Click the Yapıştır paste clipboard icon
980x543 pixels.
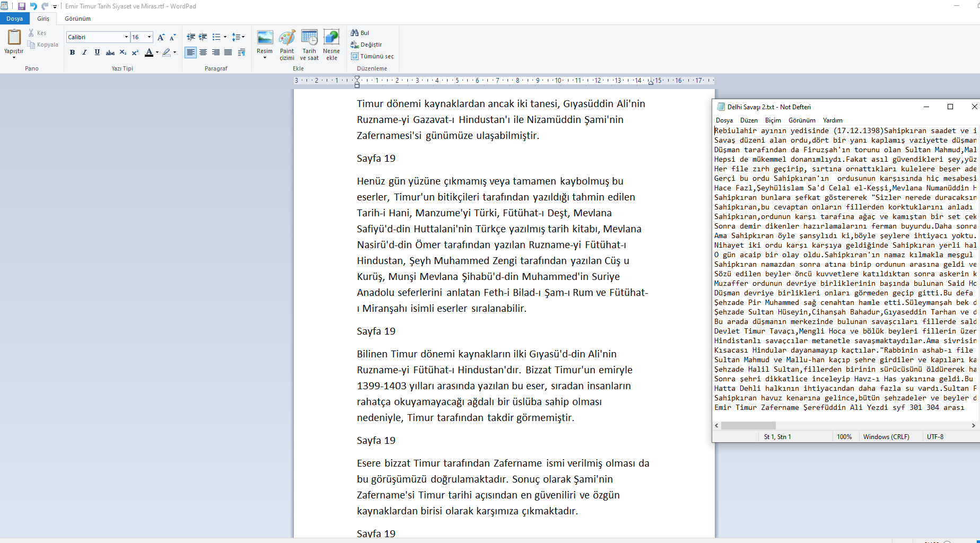click(14, 37)
